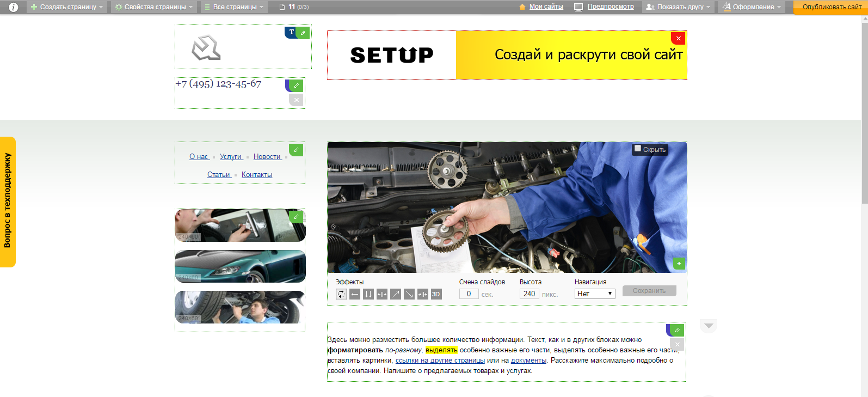Select the horizontal split-open effect

click(x=382, y=294)
